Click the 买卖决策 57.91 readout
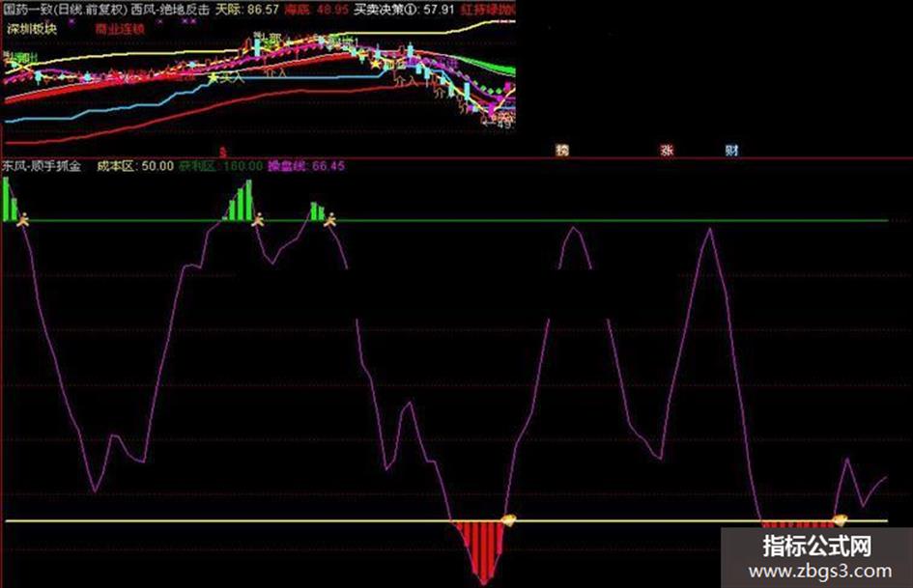Viewport: 913px width, 588px height. 404,10
